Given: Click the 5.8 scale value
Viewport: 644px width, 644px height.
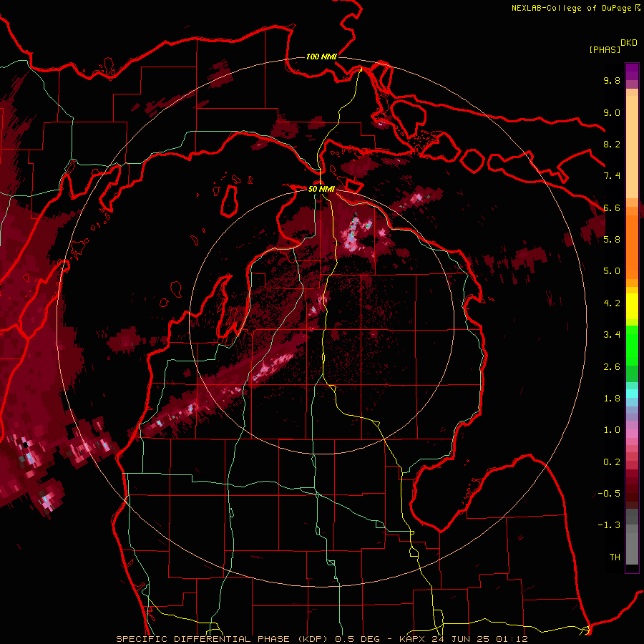Looking at the screenshot, I should [x=612, y=240].
